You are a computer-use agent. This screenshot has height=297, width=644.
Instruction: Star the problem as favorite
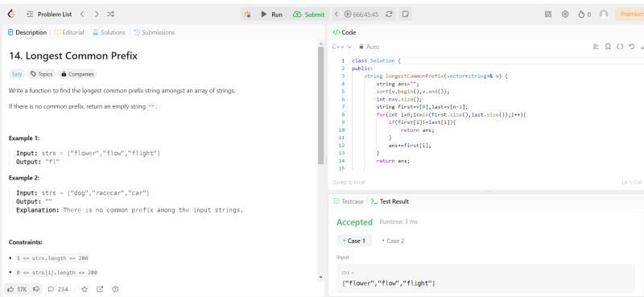click(85, 289)
